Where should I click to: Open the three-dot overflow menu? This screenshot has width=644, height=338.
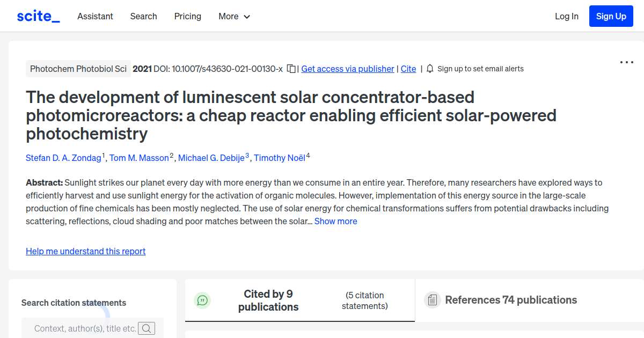coord(626,63)
